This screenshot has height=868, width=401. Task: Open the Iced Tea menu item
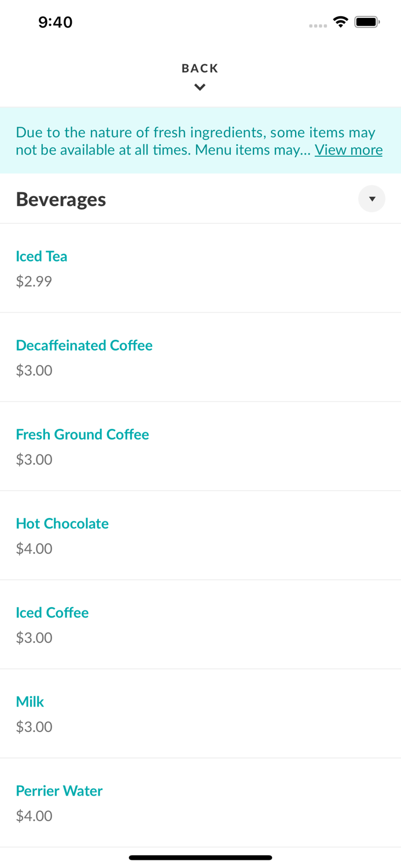[x=42, y=256]
